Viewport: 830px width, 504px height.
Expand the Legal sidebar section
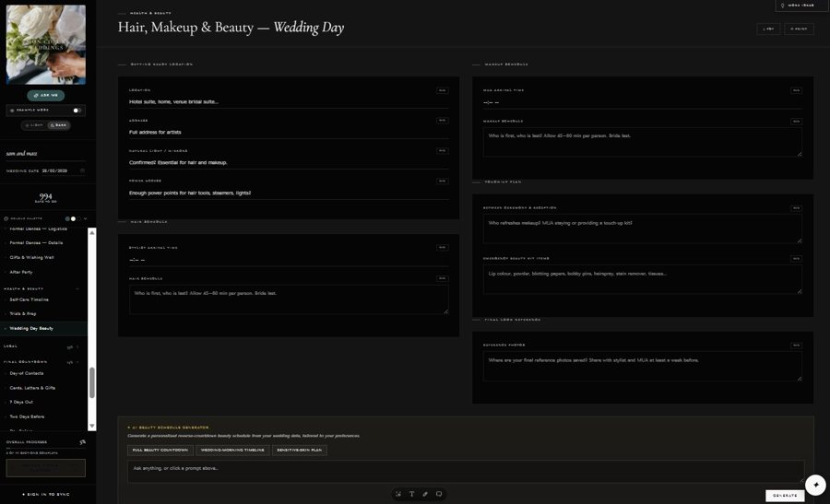[77, 347]
